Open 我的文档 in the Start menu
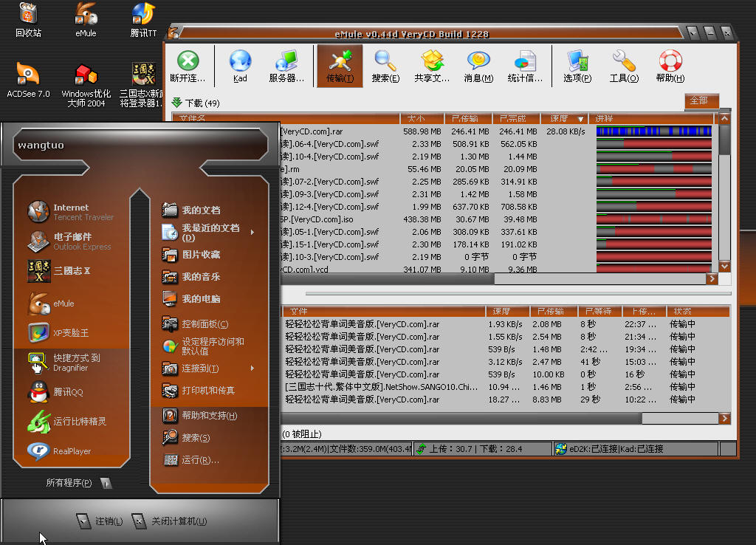Screen dimensions: 756x545 (x=191, y=210)
